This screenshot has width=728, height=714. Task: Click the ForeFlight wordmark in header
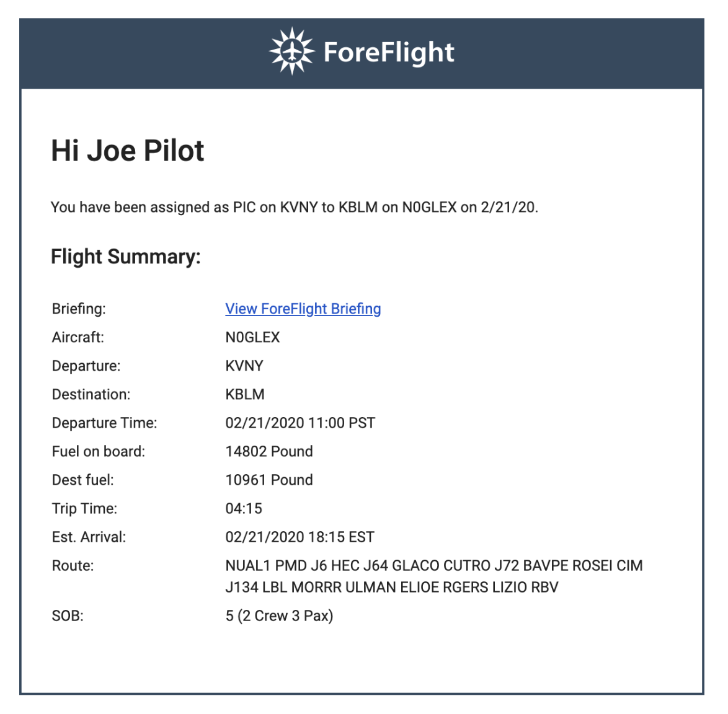(x=389, y=53)
